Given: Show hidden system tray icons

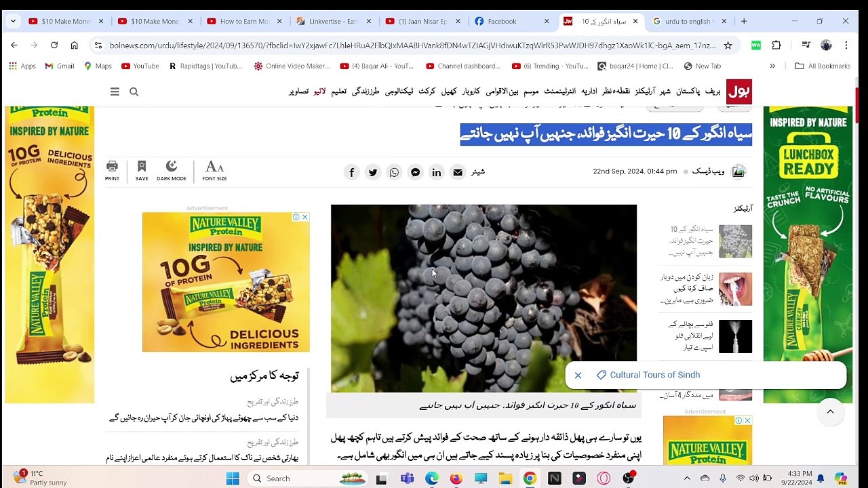Looking at the screenshot, I should [x=687, y=479].
